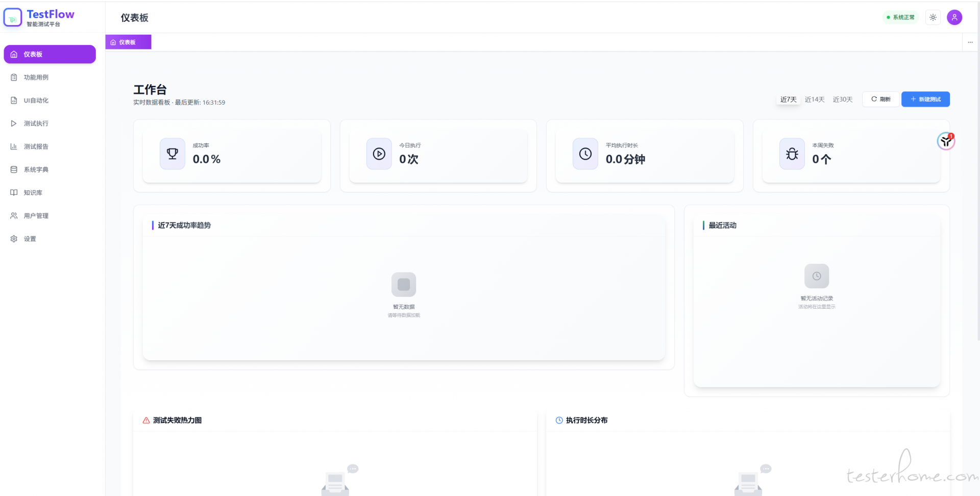Select the 仪表板 page tab
Viewport: 980px width, 496px height.
128,42
